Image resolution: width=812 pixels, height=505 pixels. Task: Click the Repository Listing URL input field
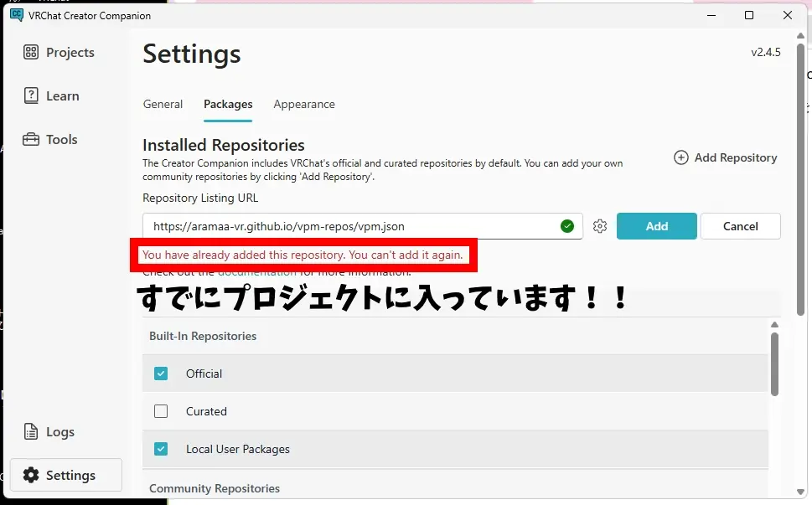click(x=352, y=226)
